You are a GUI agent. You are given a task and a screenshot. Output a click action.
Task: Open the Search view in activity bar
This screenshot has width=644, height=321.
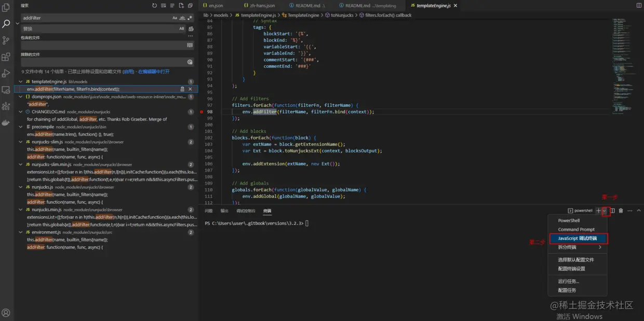(x=6, y=24)
